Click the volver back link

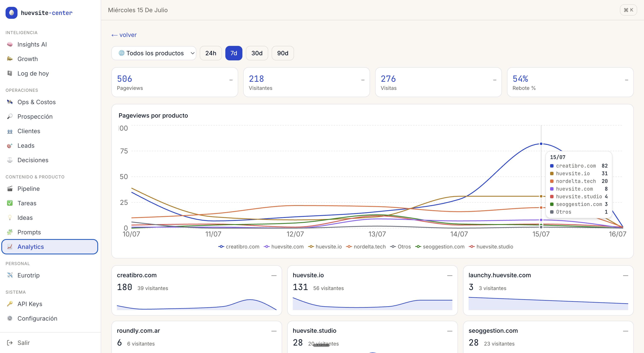pos(124,35)
